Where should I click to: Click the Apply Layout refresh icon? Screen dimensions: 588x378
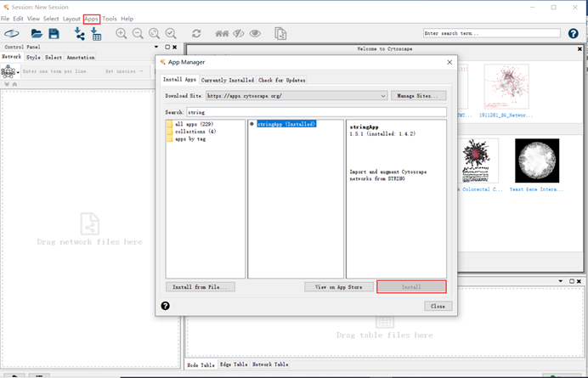pos(196,33)
